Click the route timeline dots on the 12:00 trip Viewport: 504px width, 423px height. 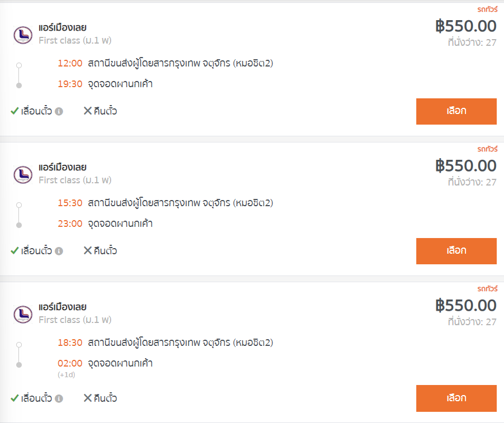(x=19, y=75)
